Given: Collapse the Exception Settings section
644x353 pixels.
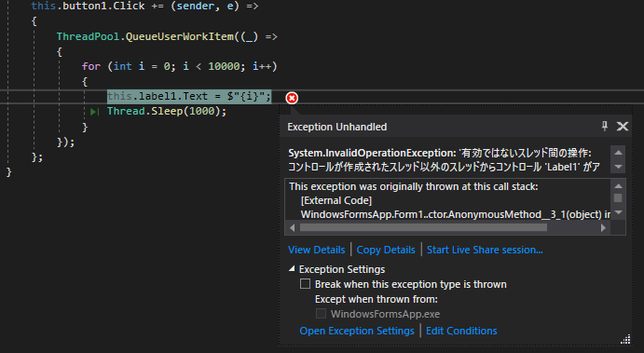Looking at the screenshot, I should coord(292,269).
